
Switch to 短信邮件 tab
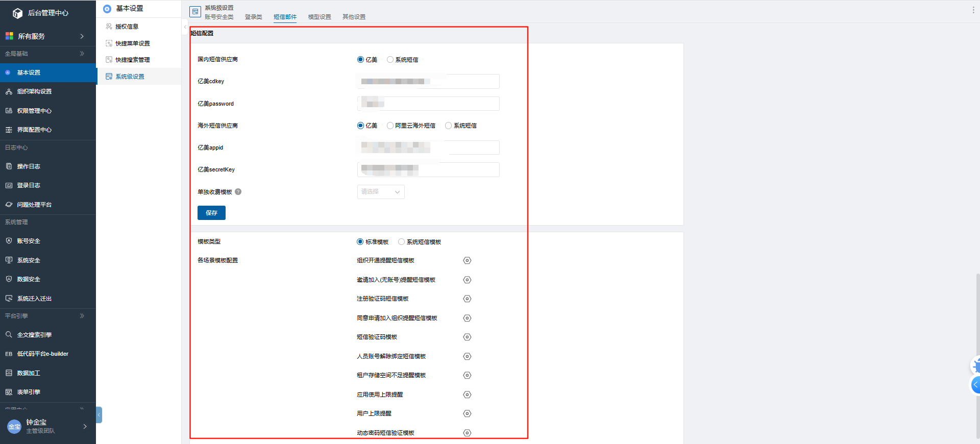285,17
